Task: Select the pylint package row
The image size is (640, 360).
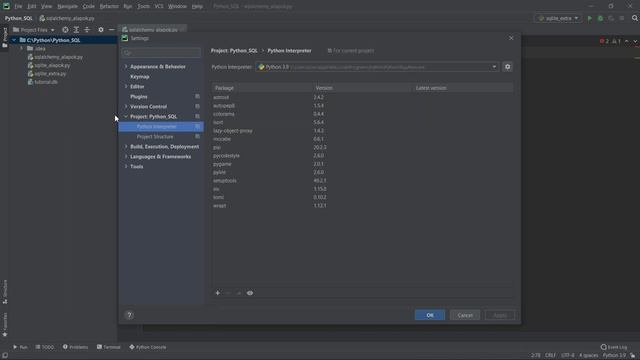Action: [362, 172]
